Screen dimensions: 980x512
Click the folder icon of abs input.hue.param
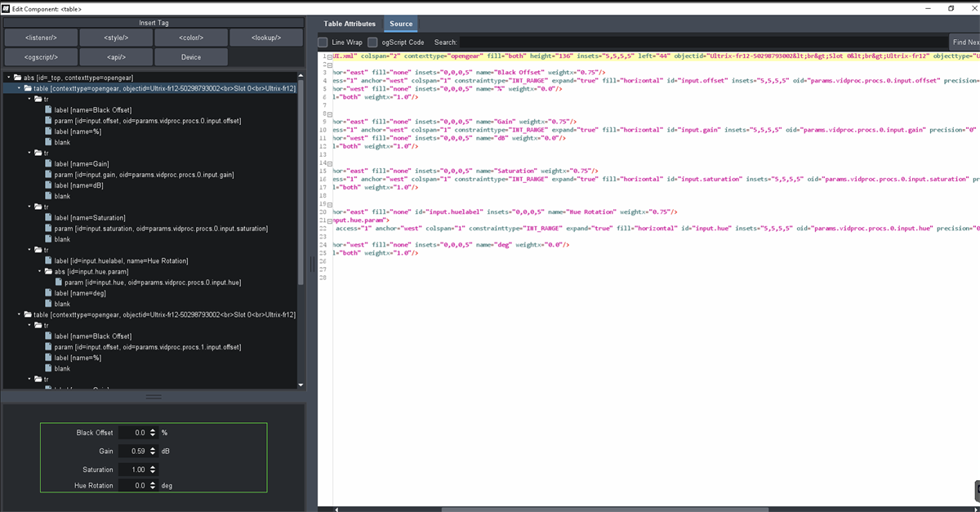48,271
